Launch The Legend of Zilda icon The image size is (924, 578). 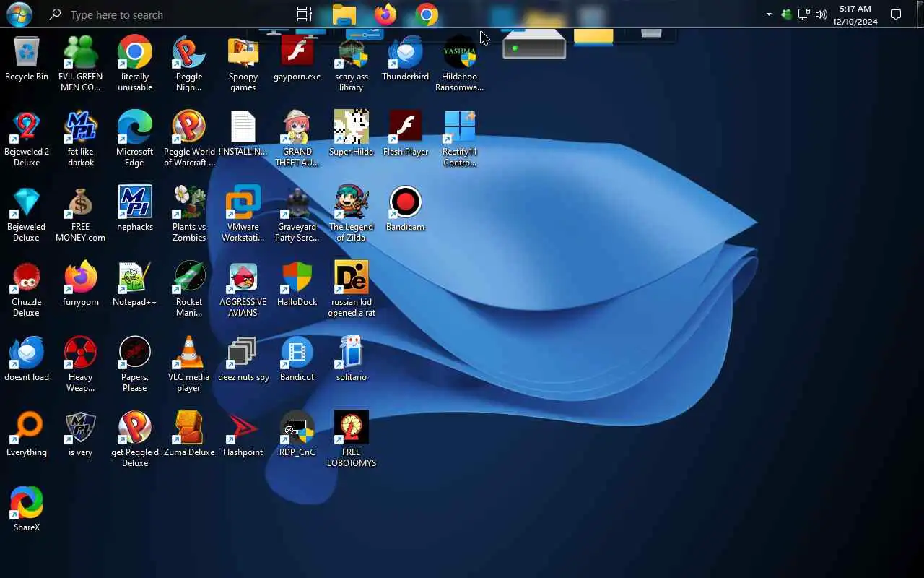352,214
